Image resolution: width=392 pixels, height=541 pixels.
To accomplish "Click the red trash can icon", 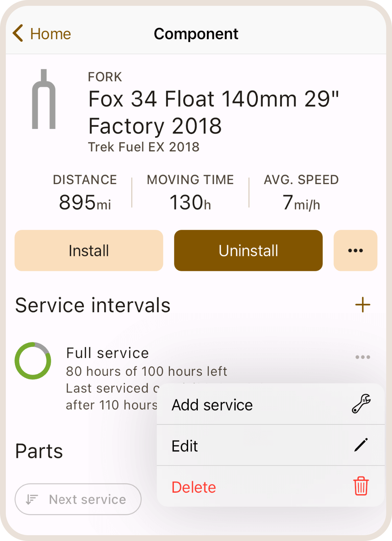I will 361,486.
